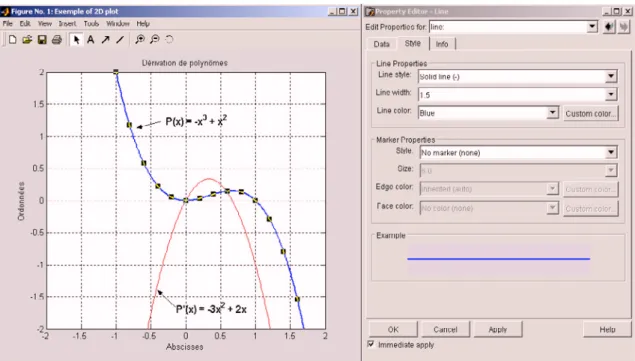Select the red derivative curve in plot
Viewport: 635px width, 361px height.
click(x=209, y=179)
